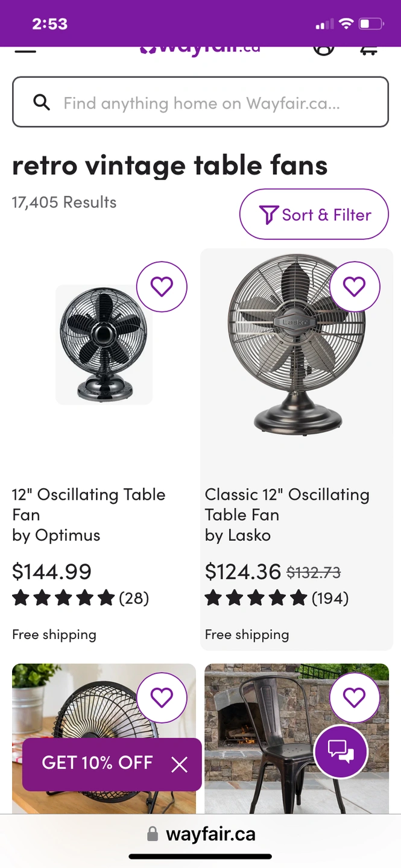View the Lasko fan product image
Screen dimensions: 401x868
click(297, 344)
